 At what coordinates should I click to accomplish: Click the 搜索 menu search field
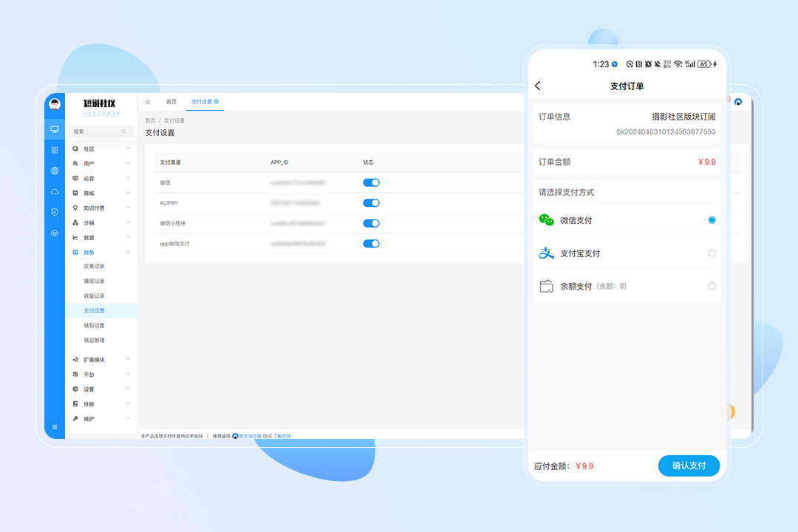(x=100, y=132)
